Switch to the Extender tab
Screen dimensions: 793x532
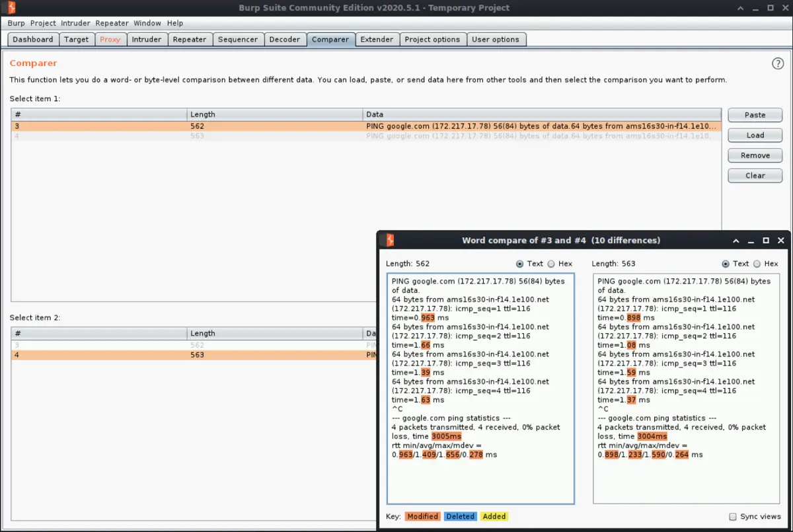(x=377, y=40)
